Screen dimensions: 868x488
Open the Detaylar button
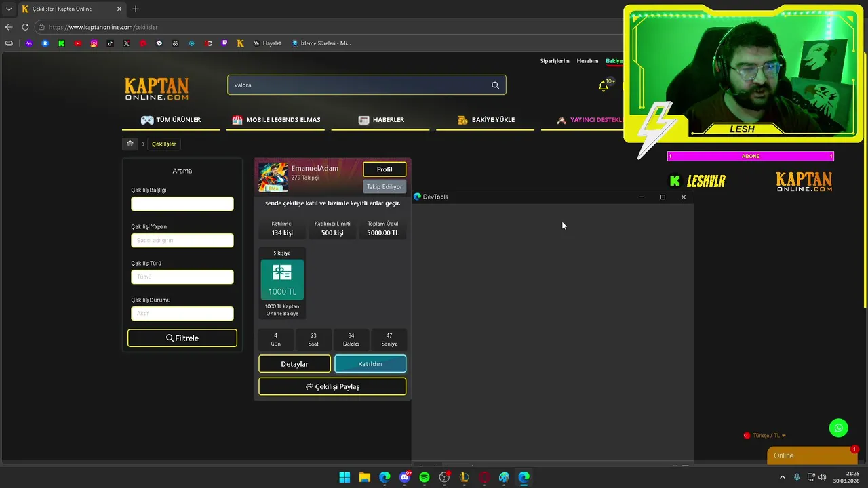click(x=294, y=364)
